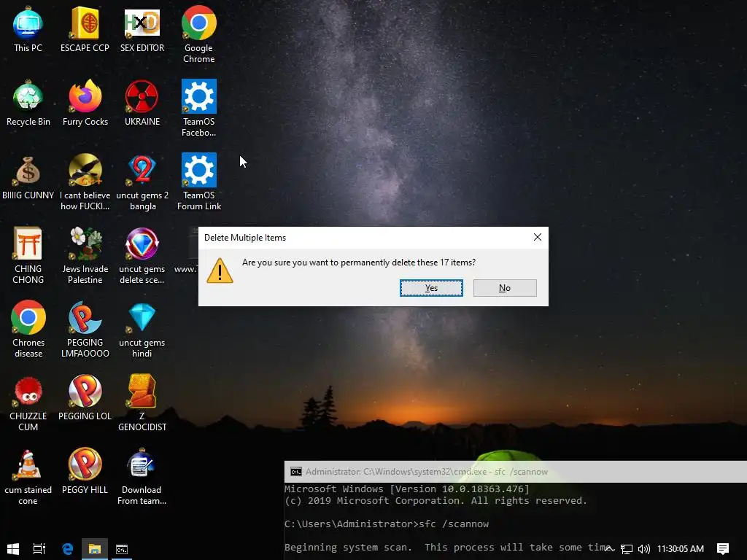The width and height of the screenshot is (747, 560).
Task: Select the money bag desktop shortcut
Action: tap(28, 177)
